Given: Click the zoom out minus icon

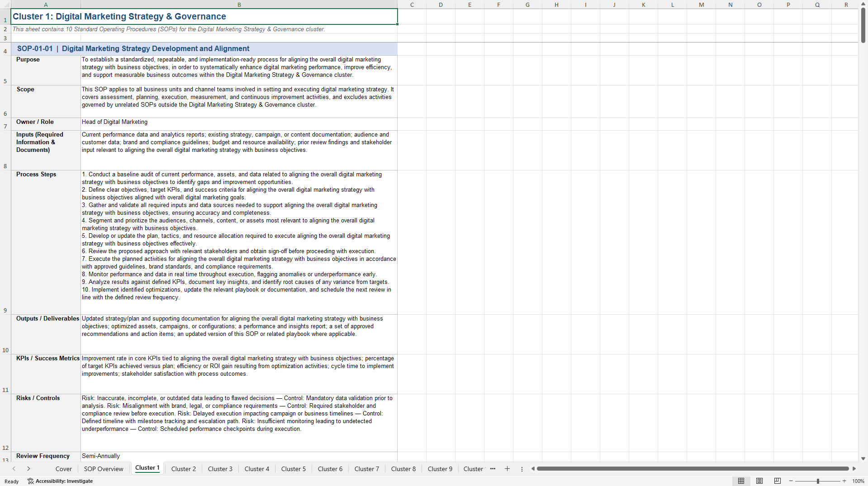Looking at the screenshot, I should pyautogui.click(x=791, y=481).
